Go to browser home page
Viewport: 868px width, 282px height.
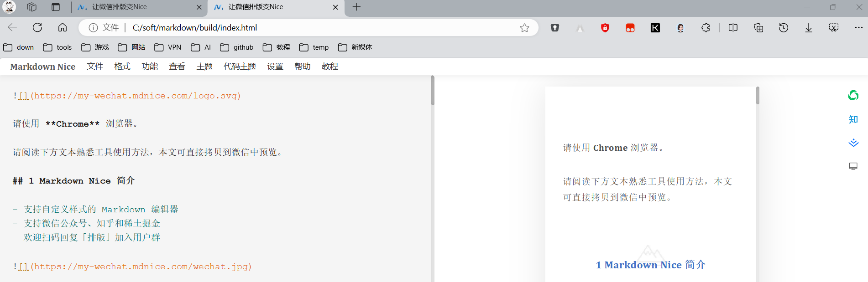63,27
